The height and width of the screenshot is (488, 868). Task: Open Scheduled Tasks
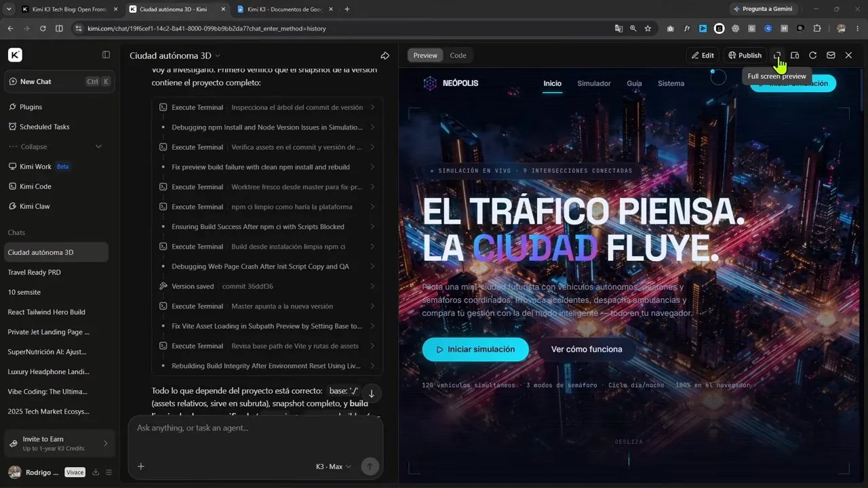click(x=56, y=127)
